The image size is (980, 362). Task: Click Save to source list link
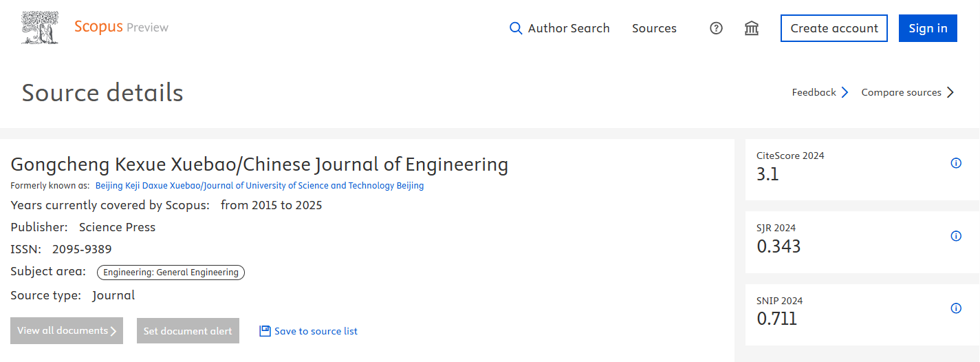click(x=316, y=331)
